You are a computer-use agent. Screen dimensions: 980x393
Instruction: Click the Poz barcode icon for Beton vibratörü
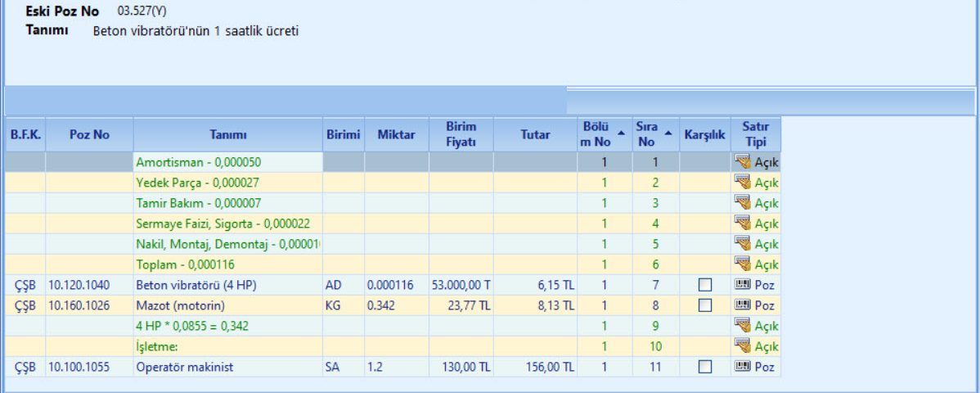tap(743, 285)
